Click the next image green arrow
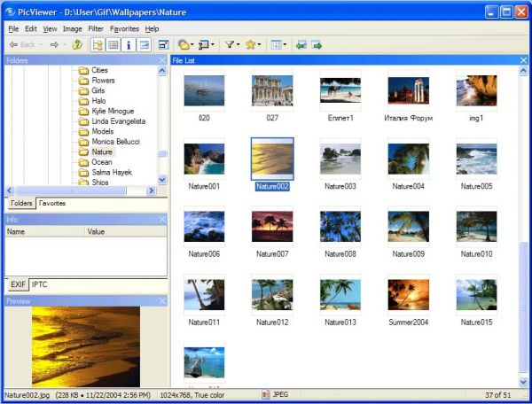This screenshot has width=532, height=404. click(x=317, y=44)
